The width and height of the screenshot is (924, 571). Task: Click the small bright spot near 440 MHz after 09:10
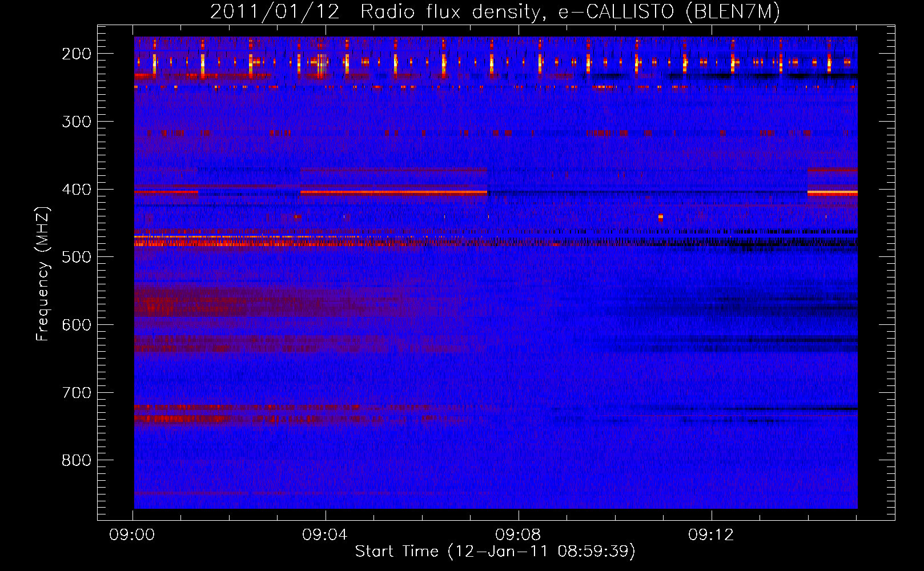pyautogui.click(x=661, y=217)
